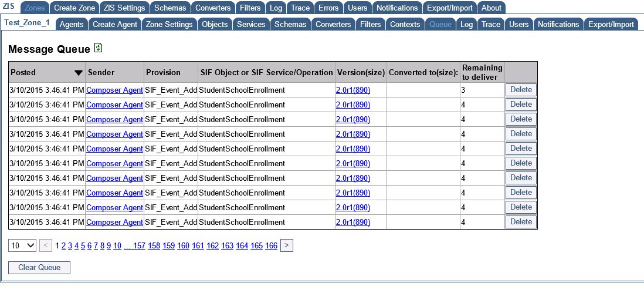Image resolution: width=644 pixels, height=293 pixels.
Task: Open the top-level Notifications tab
Action: (x=397, y=8)
